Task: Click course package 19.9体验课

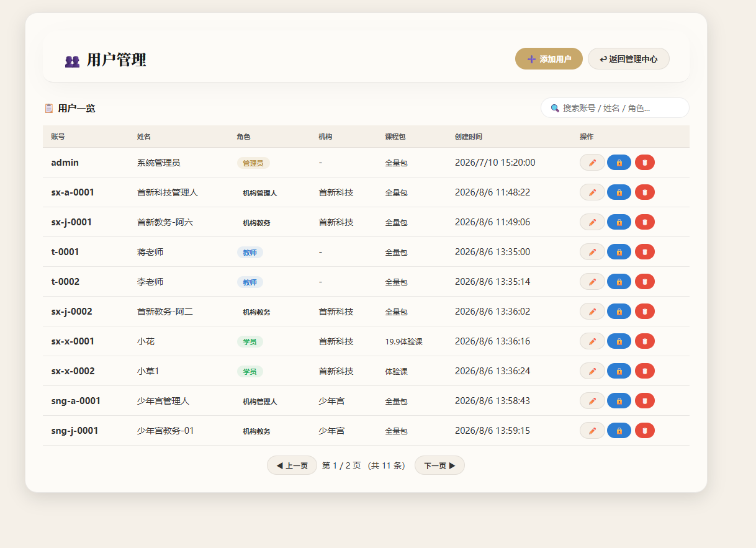Action: click(x=404, y=342)
